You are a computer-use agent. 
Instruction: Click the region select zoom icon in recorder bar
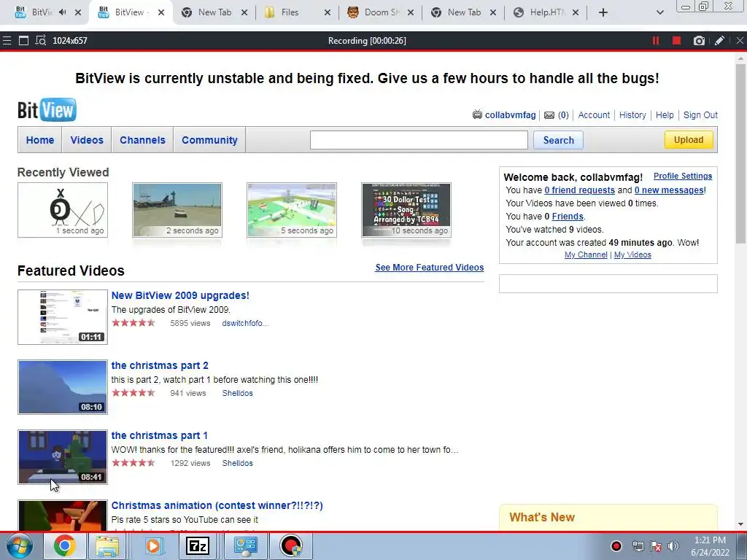pyautogui.click(x=41, y=41)
